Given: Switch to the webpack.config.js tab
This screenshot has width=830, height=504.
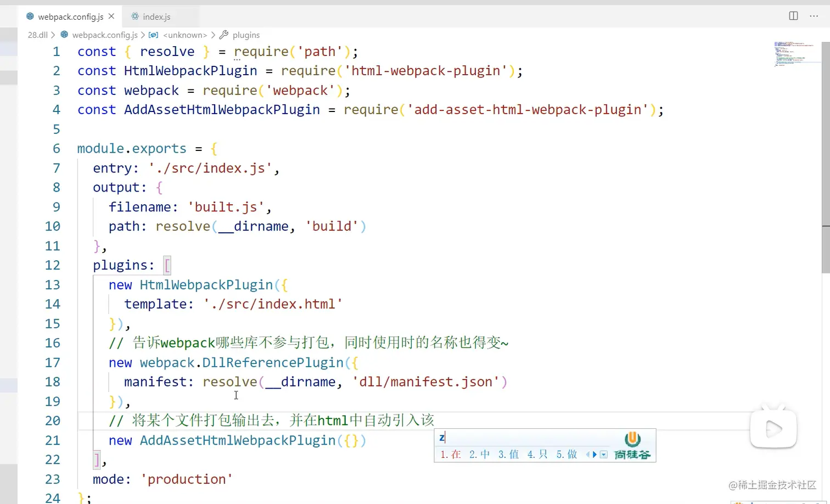Looking at the screenshot, I should (x=70, y=16).
